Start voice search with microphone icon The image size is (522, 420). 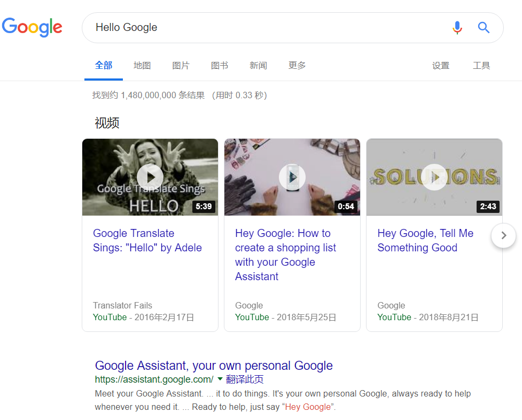457,28
